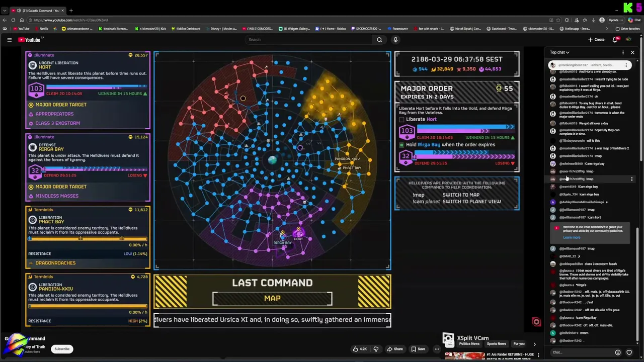Click the Hort liberation progress bar
The height and width of the screenshot is (362, 644).
97,88
